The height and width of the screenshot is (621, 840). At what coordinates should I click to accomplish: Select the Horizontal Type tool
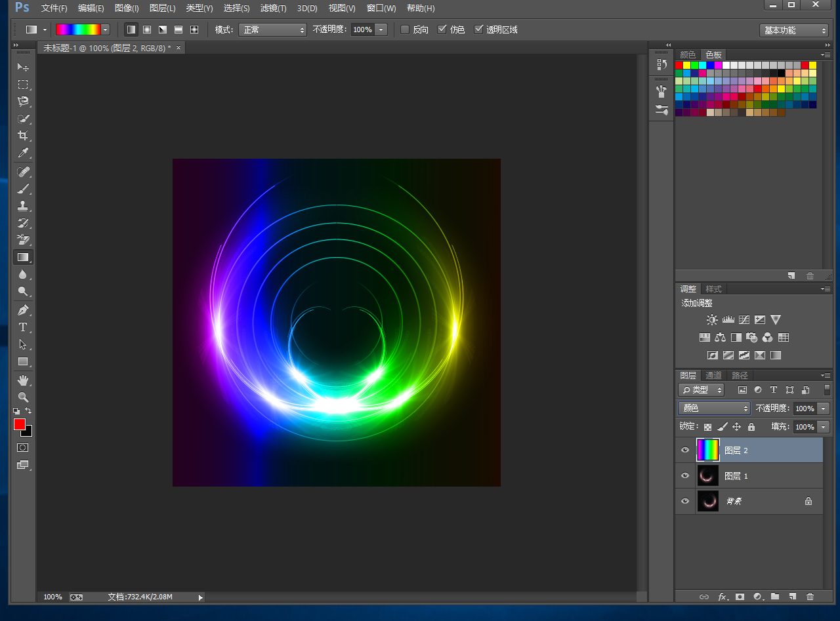pyautogui.click(x=23, y=327)
